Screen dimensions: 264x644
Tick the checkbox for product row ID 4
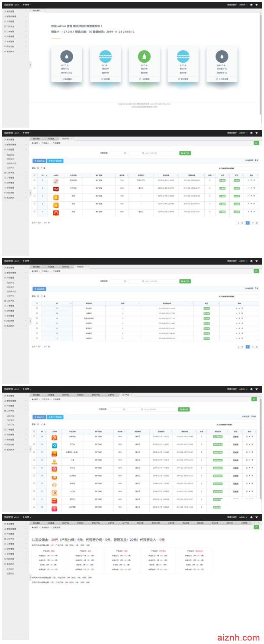(x=35, y=188)
